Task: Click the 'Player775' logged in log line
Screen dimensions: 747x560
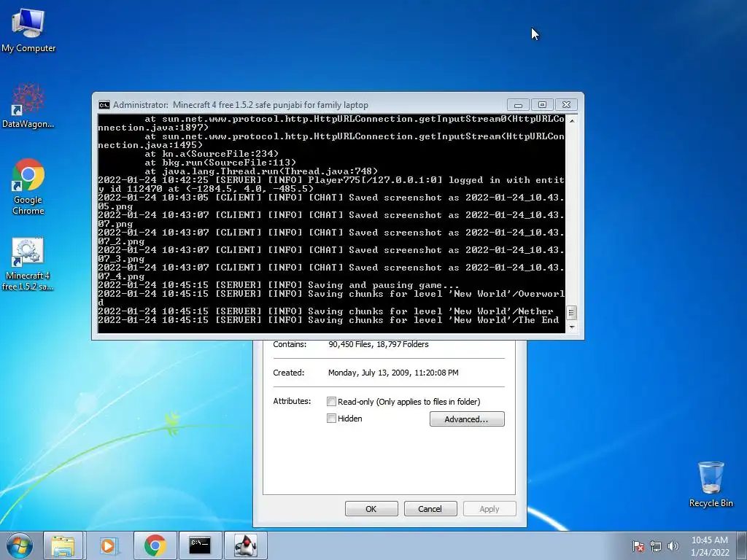Action: pos(331,184)
